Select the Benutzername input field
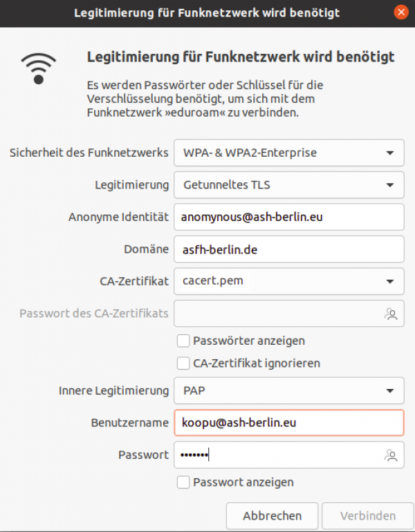Screen dimensions: 415x532 tap(289, 423)
